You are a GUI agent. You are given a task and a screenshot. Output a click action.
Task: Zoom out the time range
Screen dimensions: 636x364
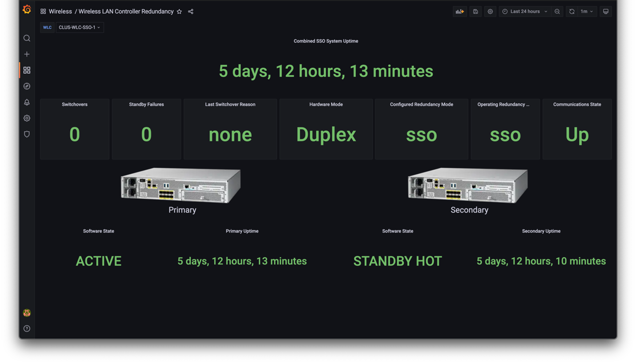(557, 12)
